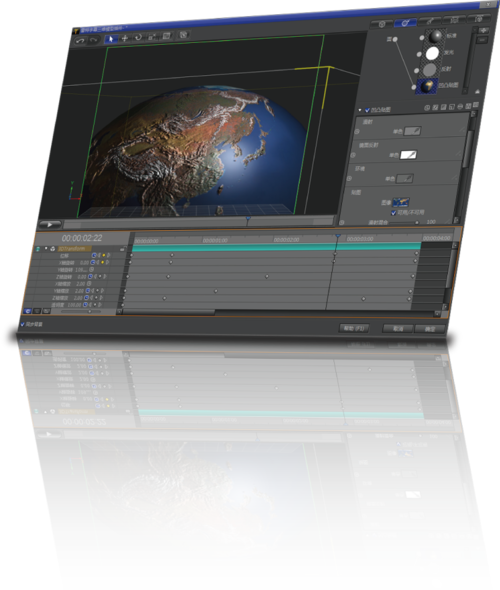Image resolution: width=500 pixels, height=590 pixels.
Task: Click the add button at material list top right
Action: coord(484,30)
